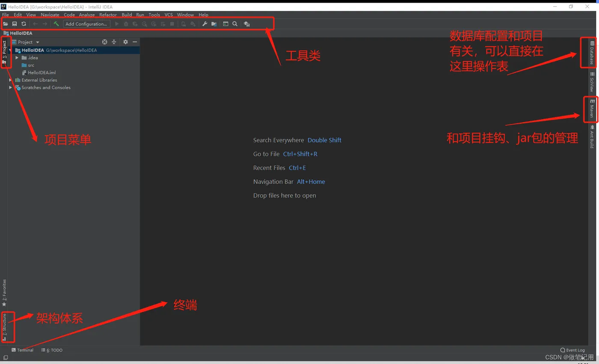
Task: Expand Scratches and Consoles node
Action: point(11,87)
